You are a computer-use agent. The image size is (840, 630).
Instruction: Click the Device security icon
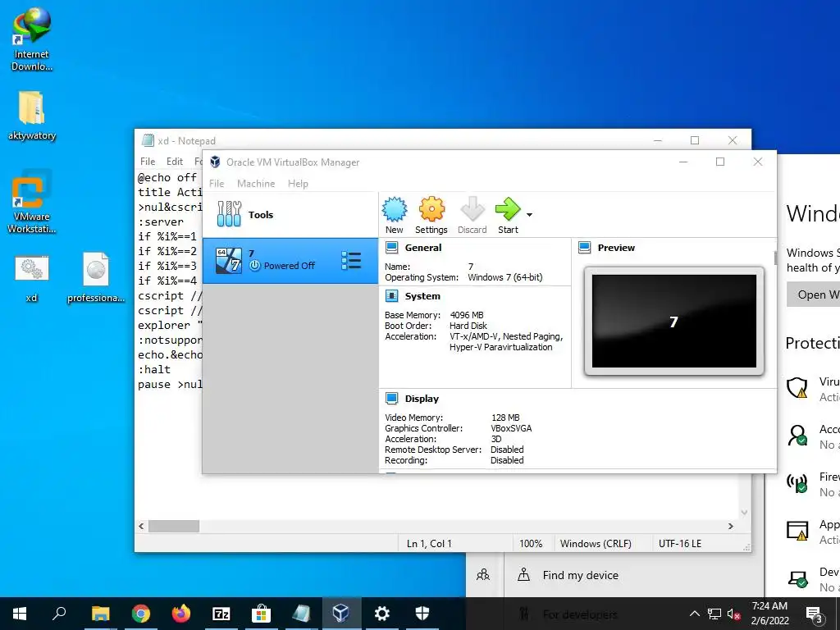click(797, 578)
